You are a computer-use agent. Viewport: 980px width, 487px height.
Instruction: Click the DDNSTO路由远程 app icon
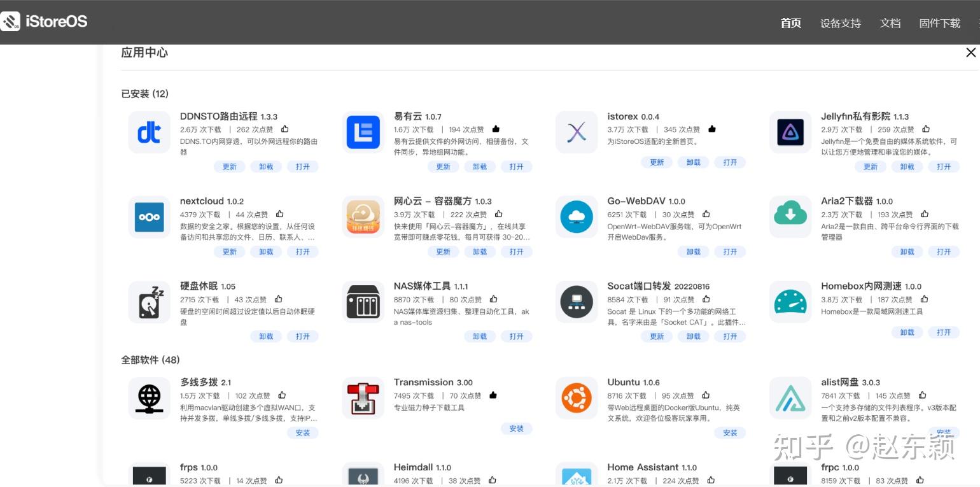pos(150,132)
